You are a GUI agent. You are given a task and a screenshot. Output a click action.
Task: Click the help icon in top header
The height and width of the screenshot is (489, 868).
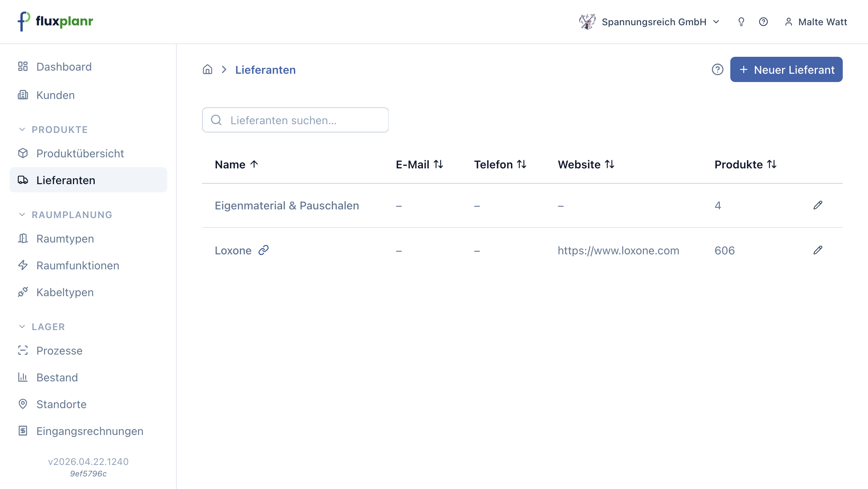point(763,22)
